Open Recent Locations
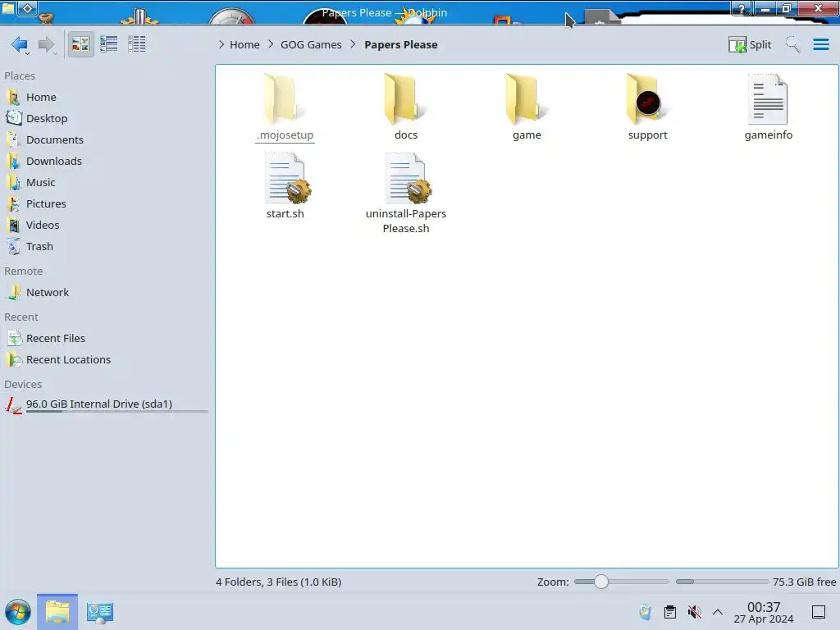This screenshot has width=840, height=630. [68, 360]
